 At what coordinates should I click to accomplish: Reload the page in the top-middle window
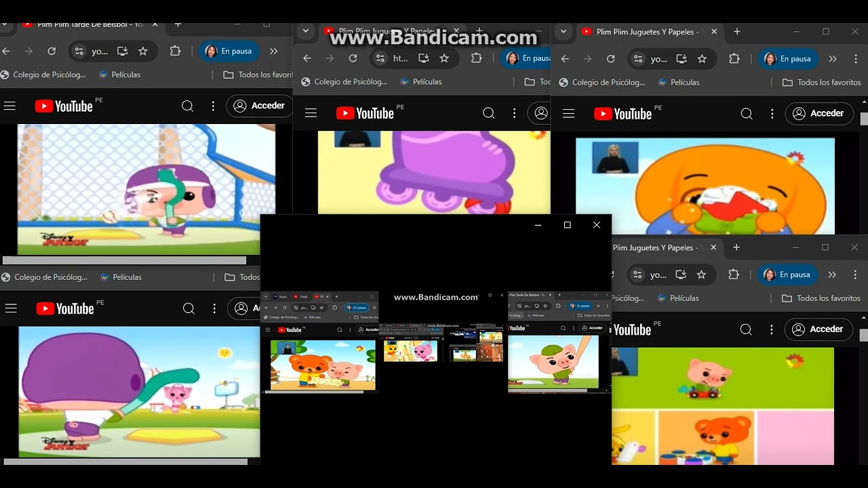coord(353,58)
